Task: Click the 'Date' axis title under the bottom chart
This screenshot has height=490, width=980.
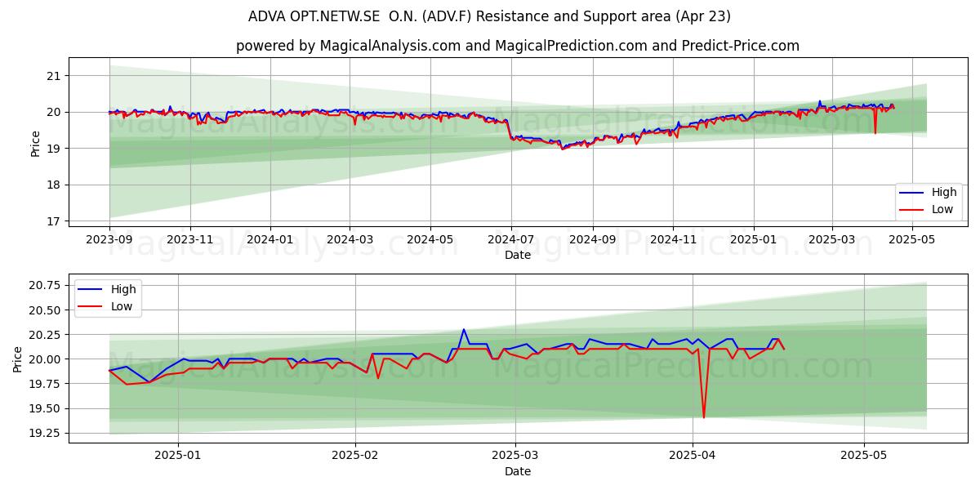Action: click(518, 471)
